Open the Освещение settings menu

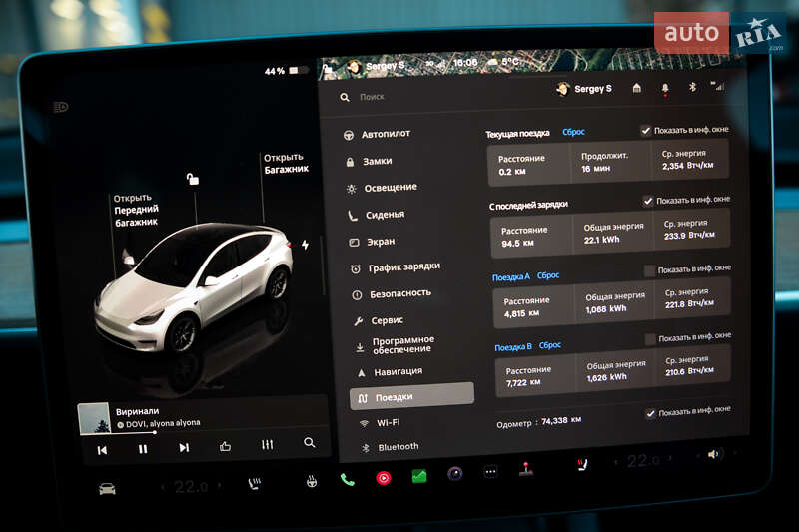383,188
